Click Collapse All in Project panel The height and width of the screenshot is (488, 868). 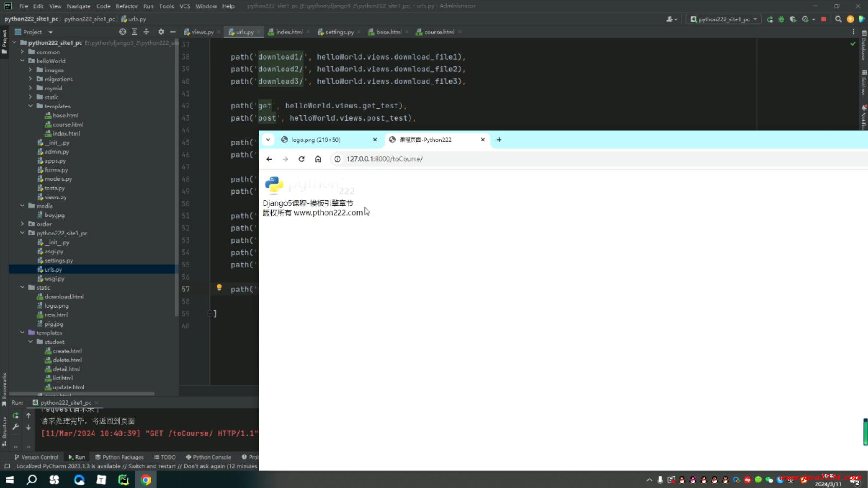(x=146, y=32)
